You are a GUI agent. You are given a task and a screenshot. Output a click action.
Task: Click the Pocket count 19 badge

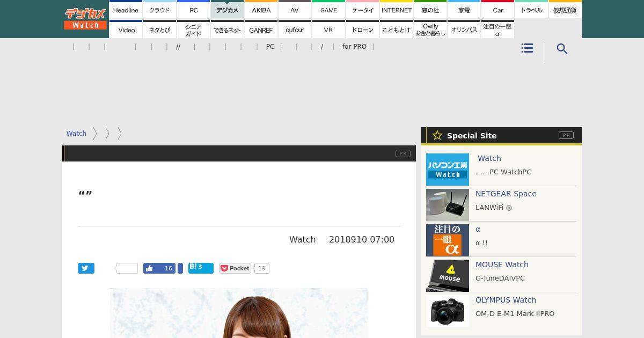(262, 268)
